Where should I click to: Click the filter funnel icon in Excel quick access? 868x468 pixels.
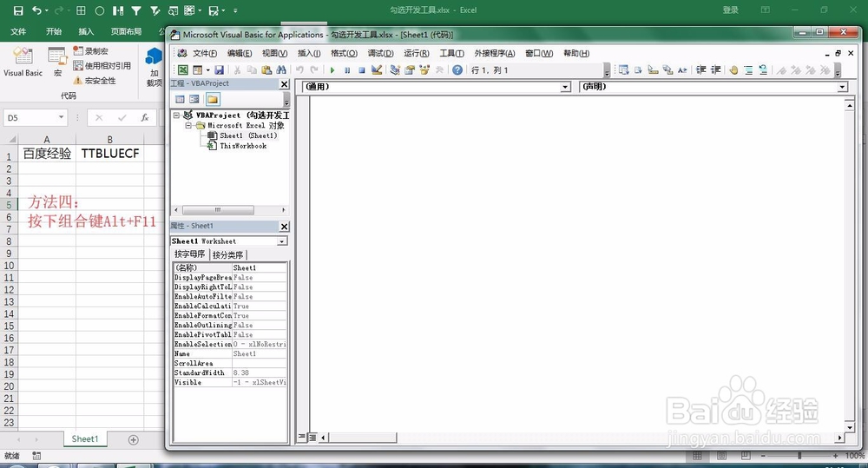136,10
